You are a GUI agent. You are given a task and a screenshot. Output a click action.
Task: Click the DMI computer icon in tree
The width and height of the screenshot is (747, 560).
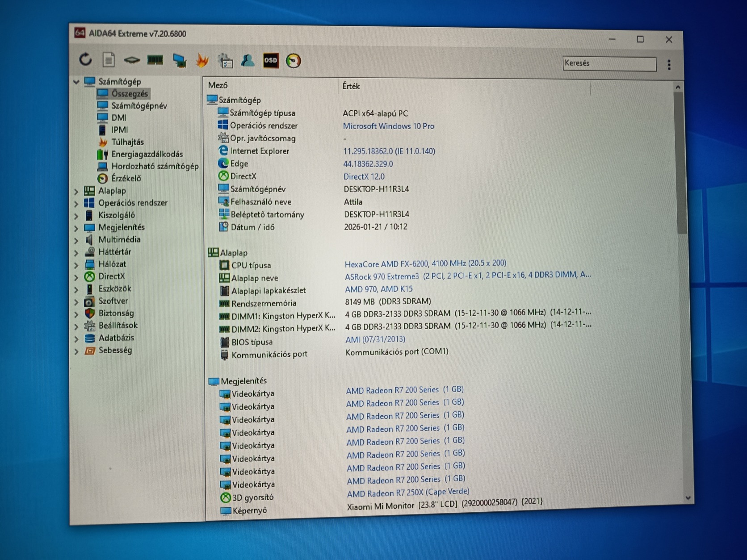[103, 117]
